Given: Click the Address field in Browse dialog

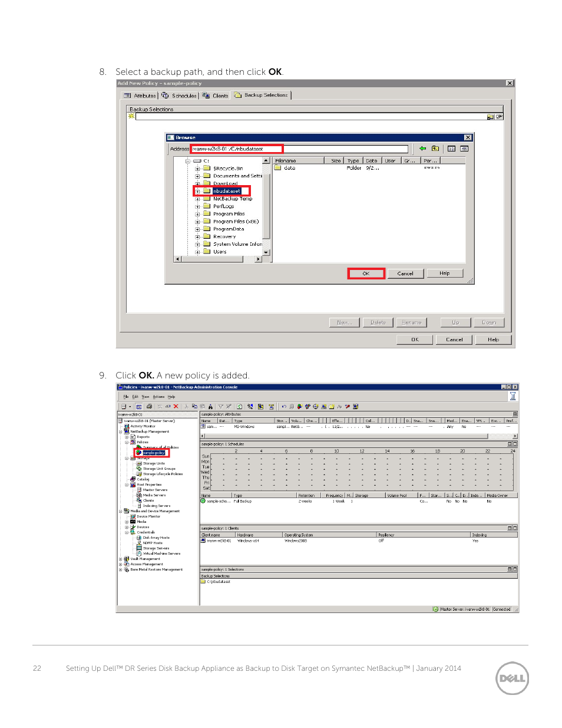Looking at the screenshot, I should coord(299,149).
